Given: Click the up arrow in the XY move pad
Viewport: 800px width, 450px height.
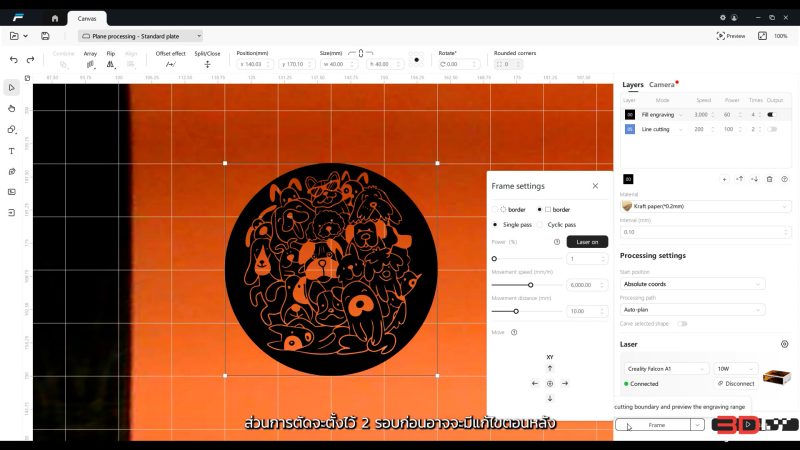Looking at the screenshot, I should pos(550,368).
